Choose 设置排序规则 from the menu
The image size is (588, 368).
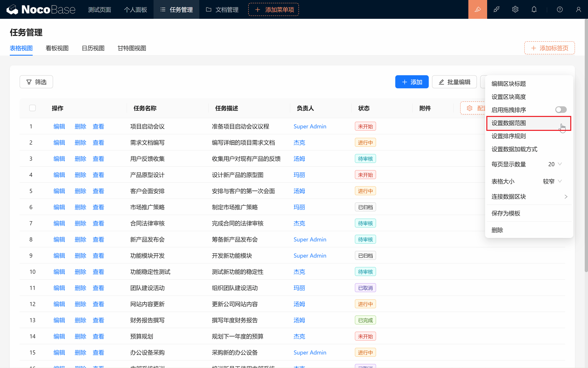(x=529, y=136)
